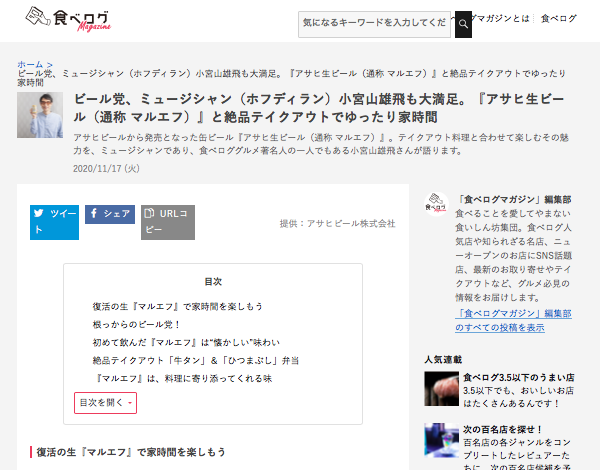Jump to 根っからのビール党！ section
The height and width of the screenshot is (470, 600).
135,324
